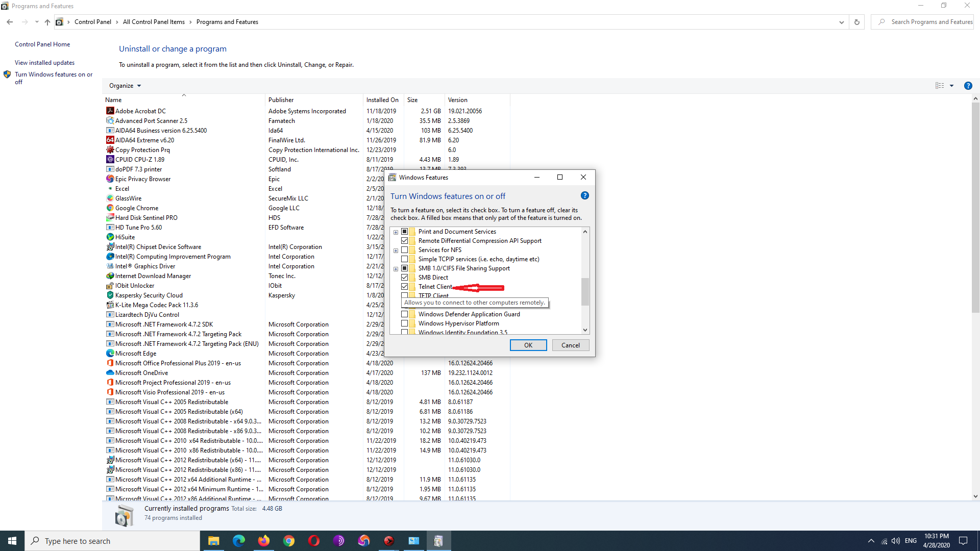The image size is (980, 551).
Task: Select the Microsoft Office Professional Plus 2019 icon
Action: tap(110, 363)
